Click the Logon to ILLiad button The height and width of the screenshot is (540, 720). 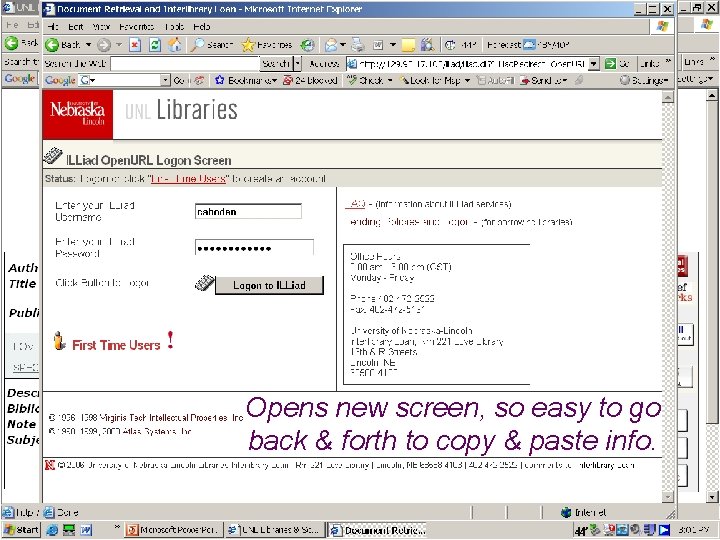[x=269, y=285]
